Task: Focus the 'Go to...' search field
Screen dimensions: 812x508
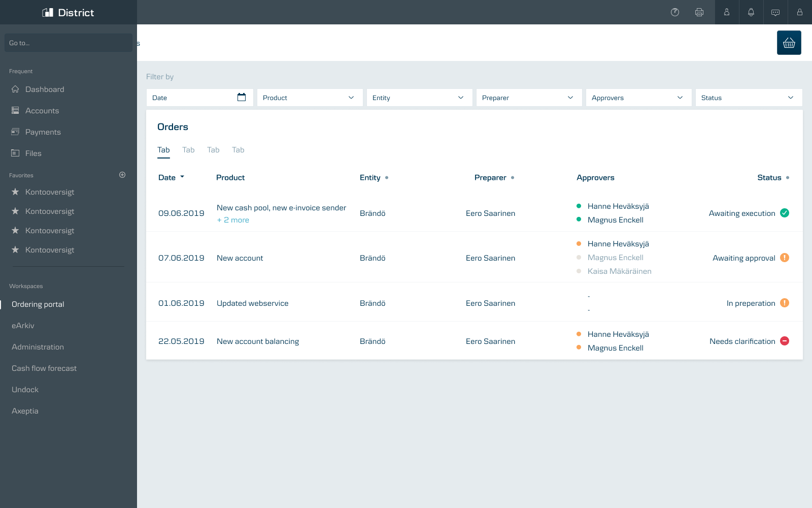Action: [x=69, y=43]
